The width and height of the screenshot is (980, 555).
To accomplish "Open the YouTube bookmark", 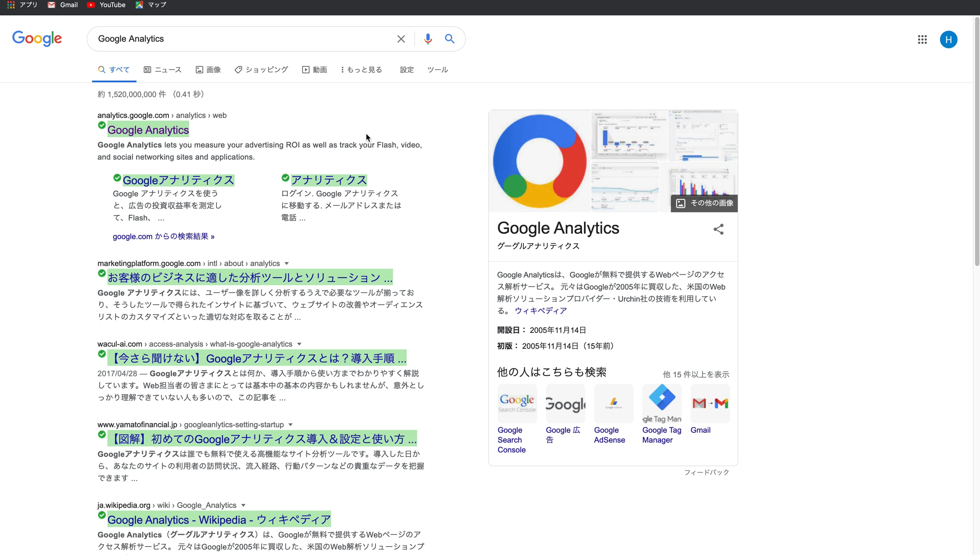I will [106, 5].
